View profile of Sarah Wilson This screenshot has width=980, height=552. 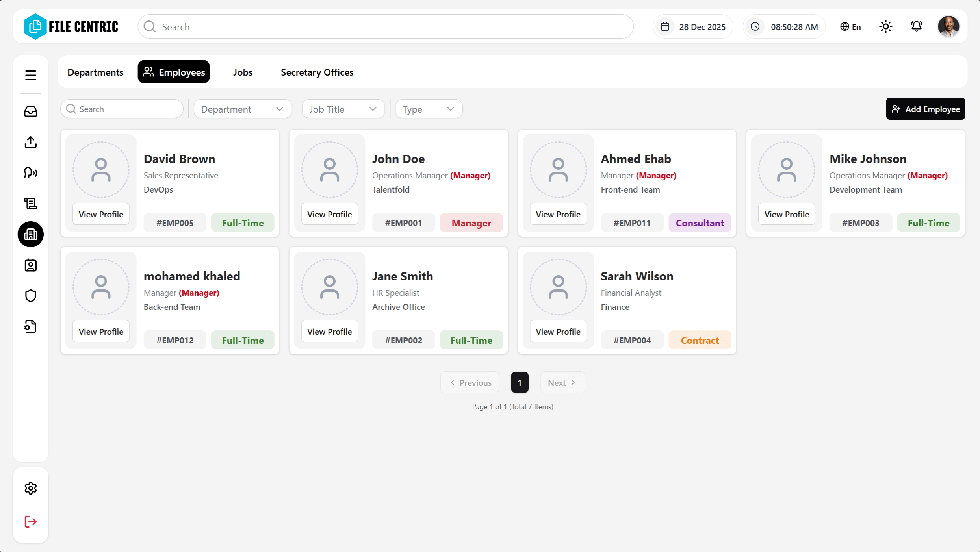coord(558,331)
